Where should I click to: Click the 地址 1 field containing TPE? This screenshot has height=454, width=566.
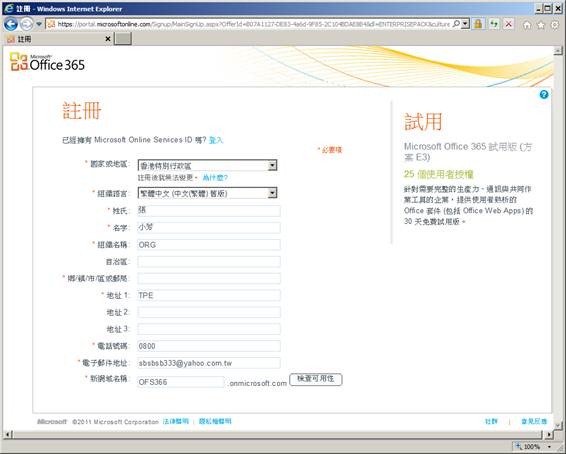click(x=209, y=295)
